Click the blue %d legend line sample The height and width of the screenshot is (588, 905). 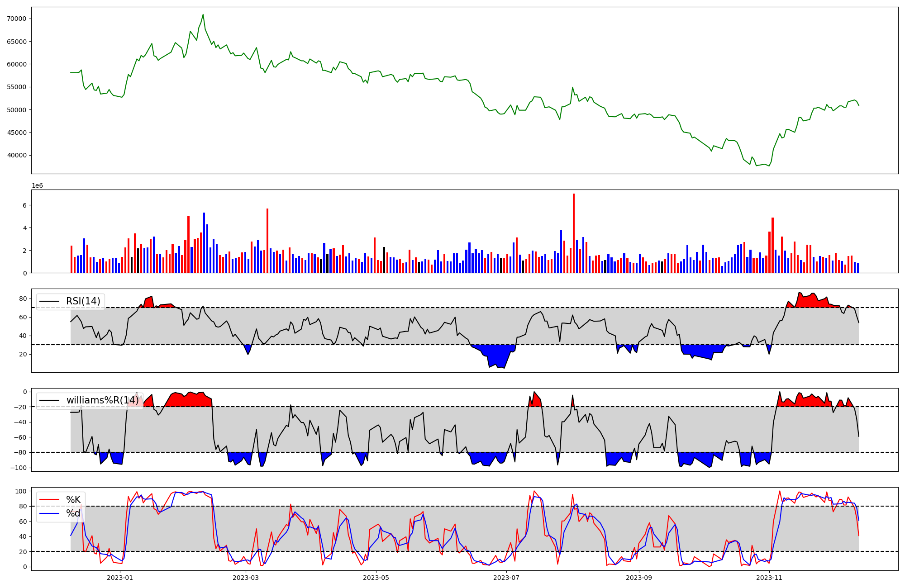tap(49, 513)
